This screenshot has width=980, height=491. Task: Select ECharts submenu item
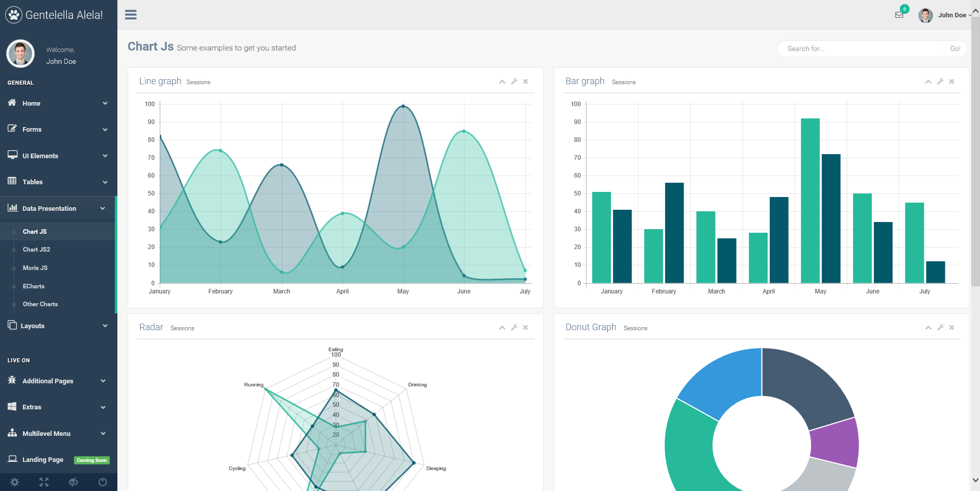(x=34, y=286)
